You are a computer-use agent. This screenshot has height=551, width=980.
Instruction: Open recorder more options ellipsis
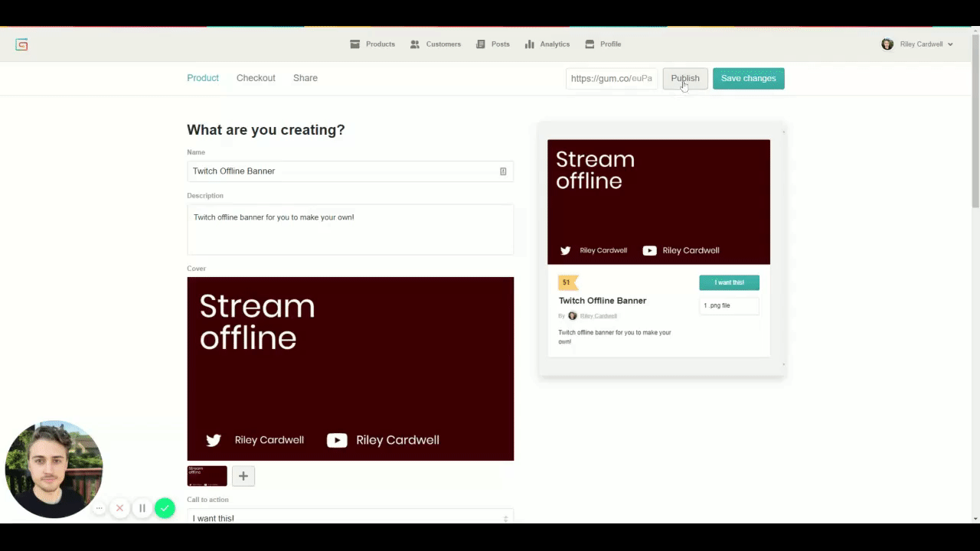99,508
